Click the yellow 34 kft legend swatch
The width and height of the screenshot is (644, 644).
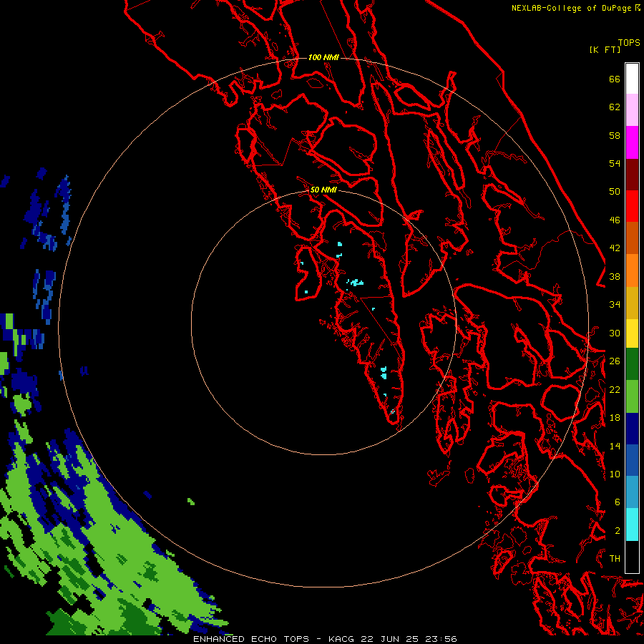click(x=632, y=333)
